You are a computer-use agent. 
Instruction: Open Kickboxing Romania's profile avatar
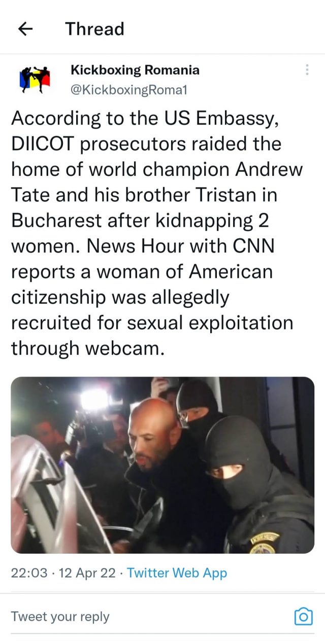(35, 79)
